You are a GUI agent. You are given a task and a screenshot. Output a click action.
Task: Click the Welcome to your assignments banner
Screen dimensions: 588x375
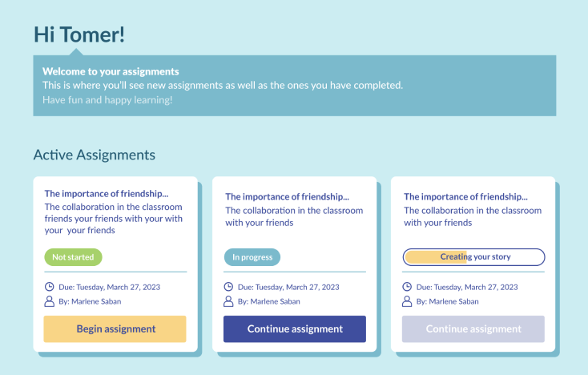pyautogui.click(x=294, y=86)
